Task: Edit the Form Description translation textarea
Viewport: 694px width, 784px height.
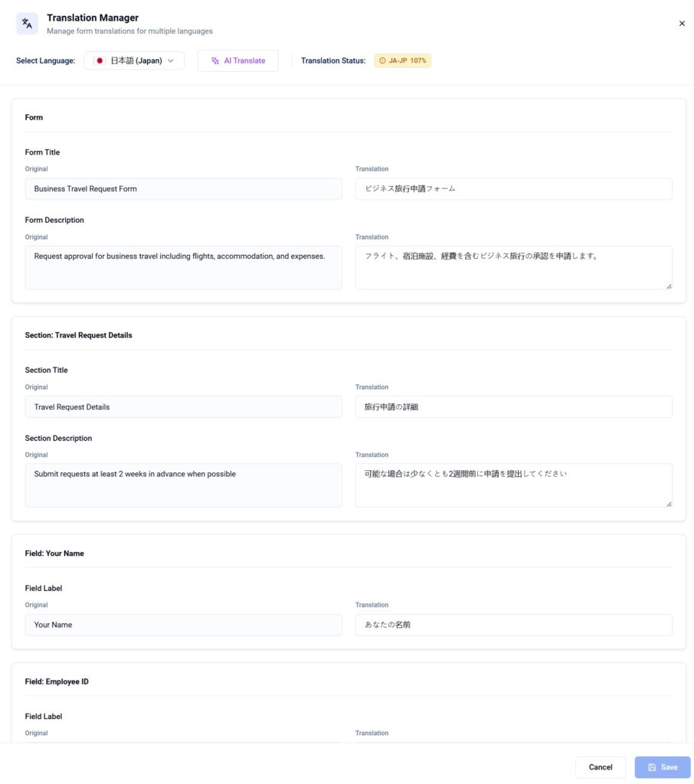Action: (513, 267)
